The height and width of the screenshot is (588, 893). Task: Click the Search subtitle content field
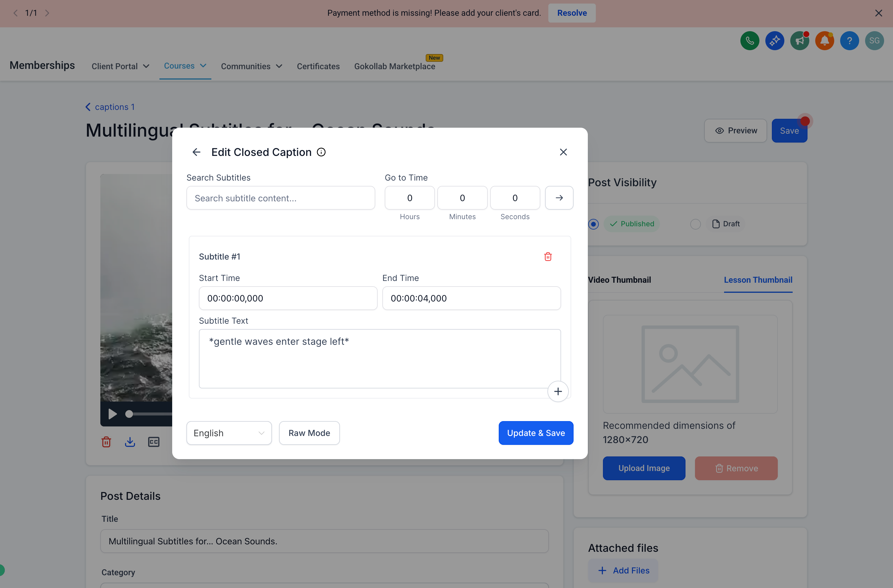(x=280, y=198)
